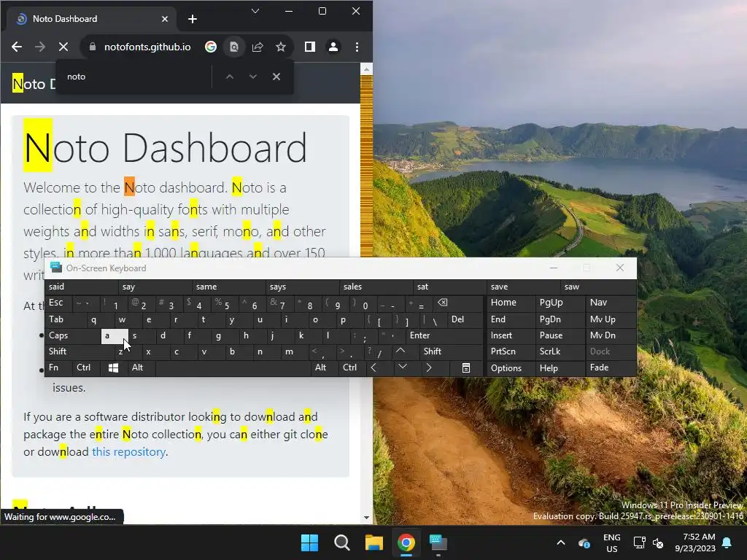Click the Tab key on on-screen keyboard
Screen dimensions: 747x560
point(65,319)
